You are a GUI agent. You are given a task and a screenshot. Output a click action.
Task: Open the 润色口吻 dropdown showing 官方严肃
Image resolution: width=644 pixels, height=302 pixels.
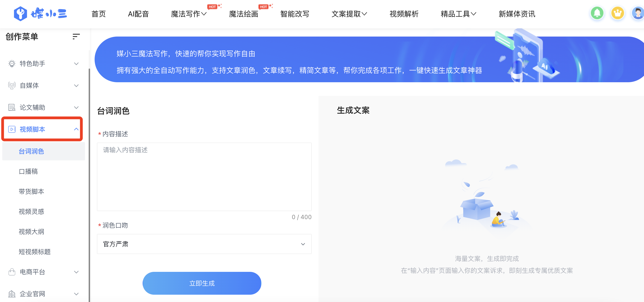[x=204, y=244]
